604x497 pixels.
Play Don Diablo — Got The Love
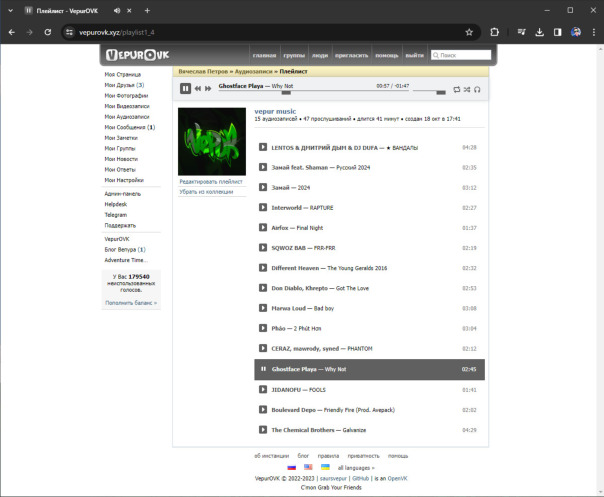[263, 288]
